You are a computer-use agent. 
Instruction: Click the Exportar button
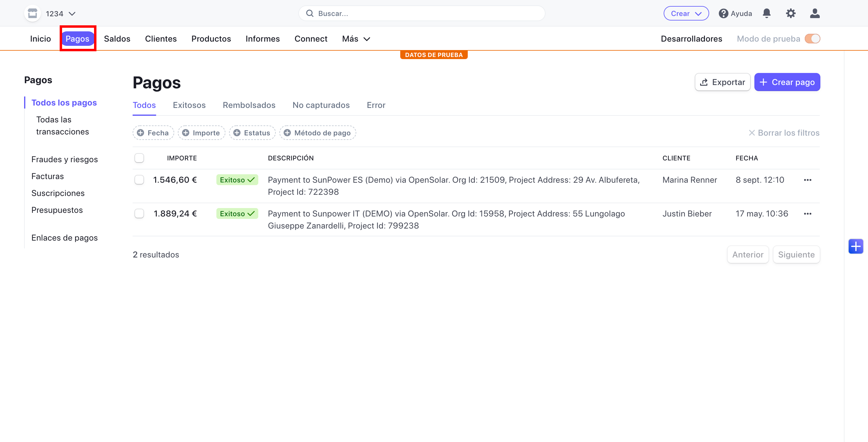click(722, 82)
